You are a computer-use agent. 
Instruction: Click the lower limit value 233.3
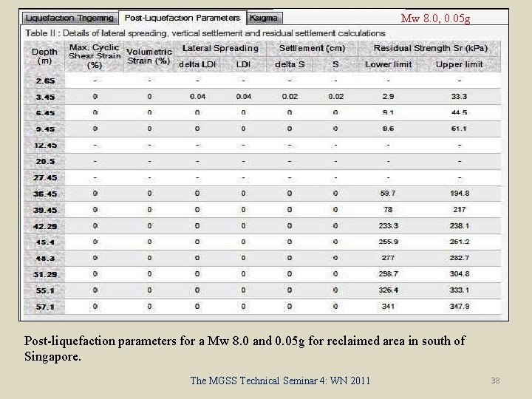[389, 226]
